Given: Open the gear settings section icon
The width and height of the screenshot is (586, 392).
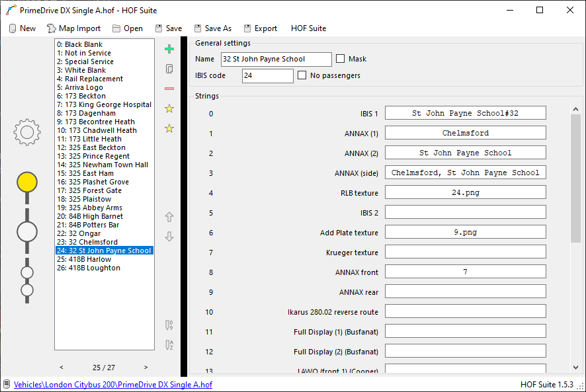Looking at the screenshot, I should pos(27,133).
